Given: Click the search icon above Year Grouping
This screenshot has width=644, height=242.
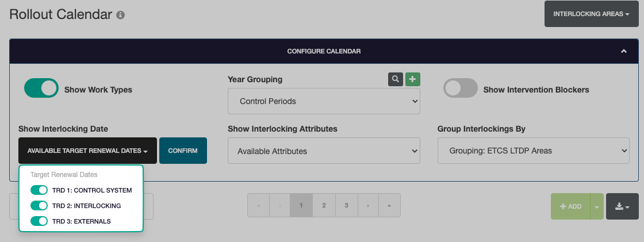Looking at the screenshot, I should pos(395,79).
